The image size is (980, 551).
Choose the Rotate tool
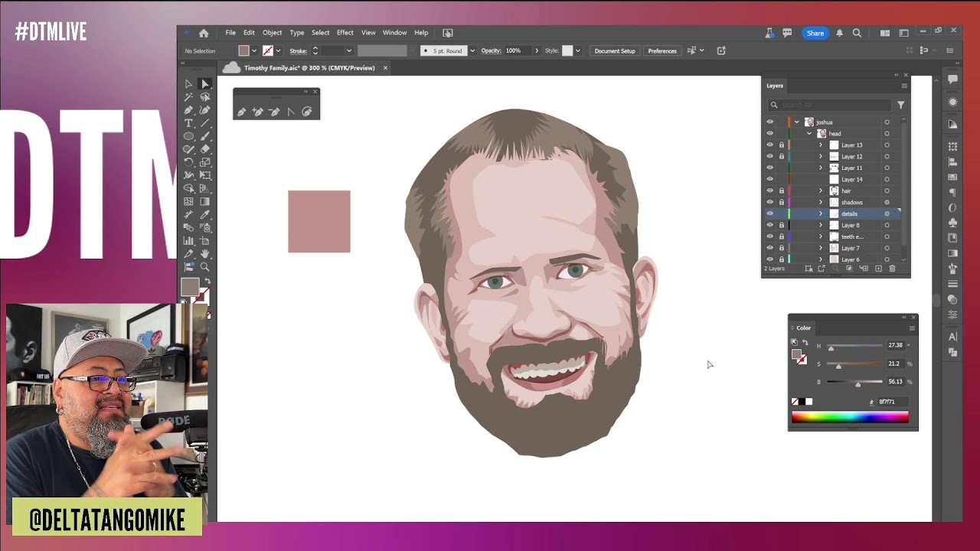[188, 162]
